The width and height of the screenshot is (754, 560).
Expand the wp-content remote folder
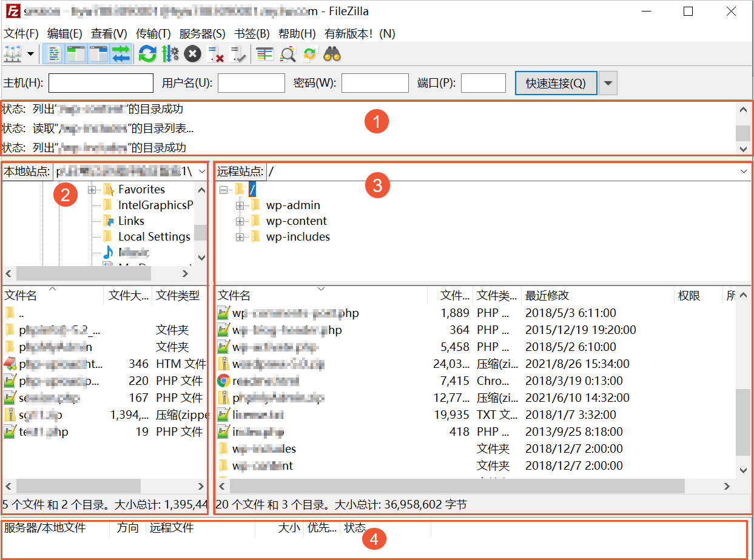[x=240, y=221]
